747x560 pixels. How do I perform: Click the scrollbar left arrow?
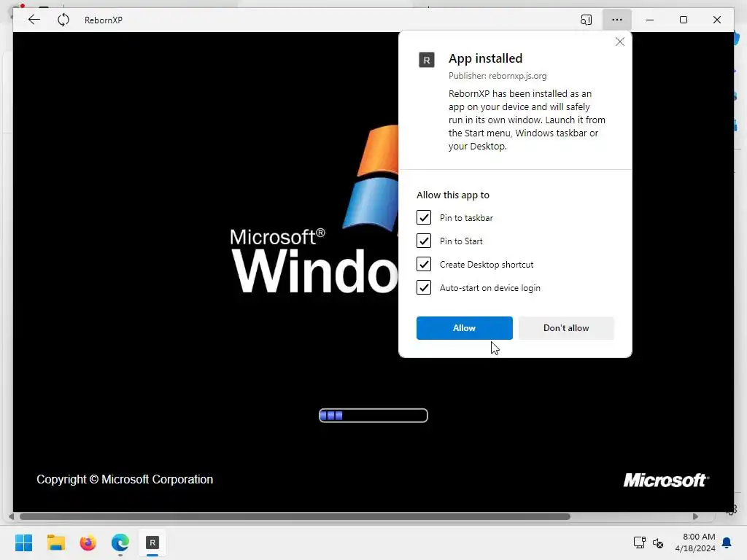[11, 517]
